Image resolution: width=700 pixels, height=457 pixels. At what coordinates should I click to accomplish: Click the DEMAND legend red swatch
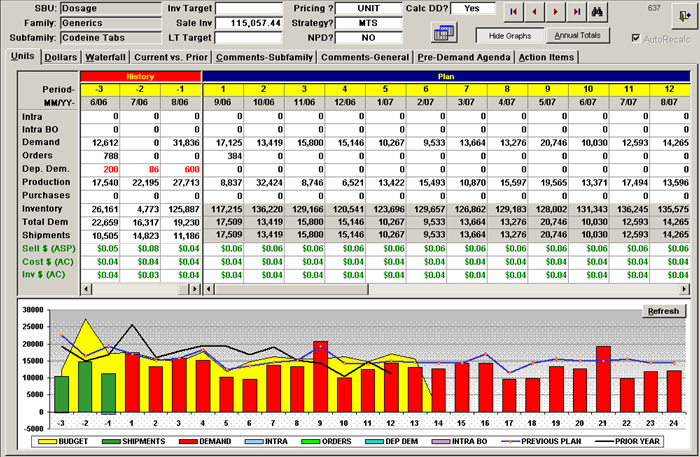[x=188, y=441]
